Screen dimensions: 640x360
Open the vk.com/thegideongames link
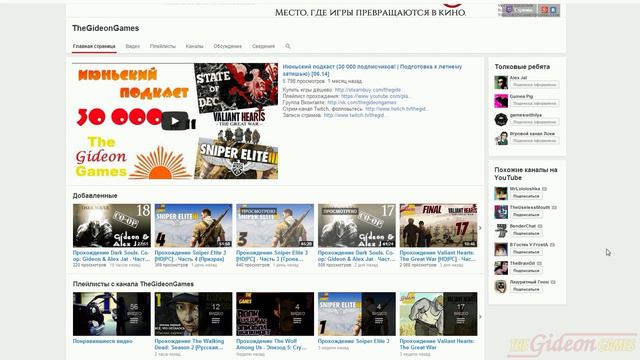[x=362, y=102]
